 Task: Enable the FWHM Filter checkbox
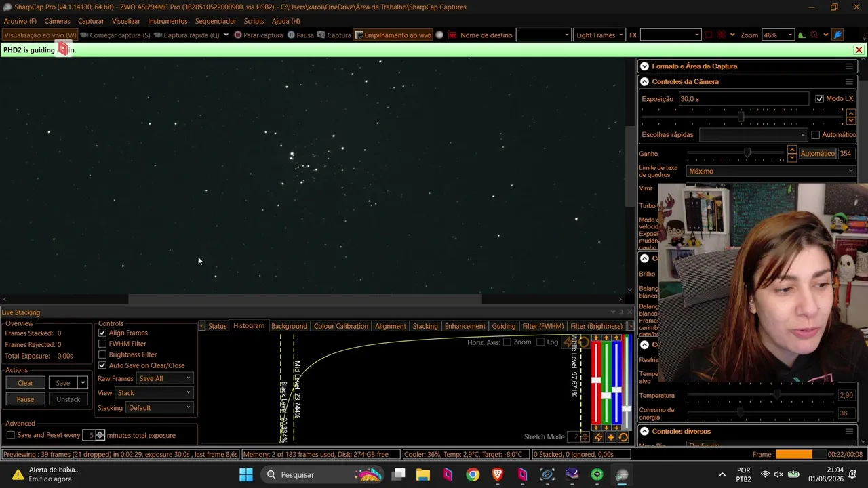[102, 344]
